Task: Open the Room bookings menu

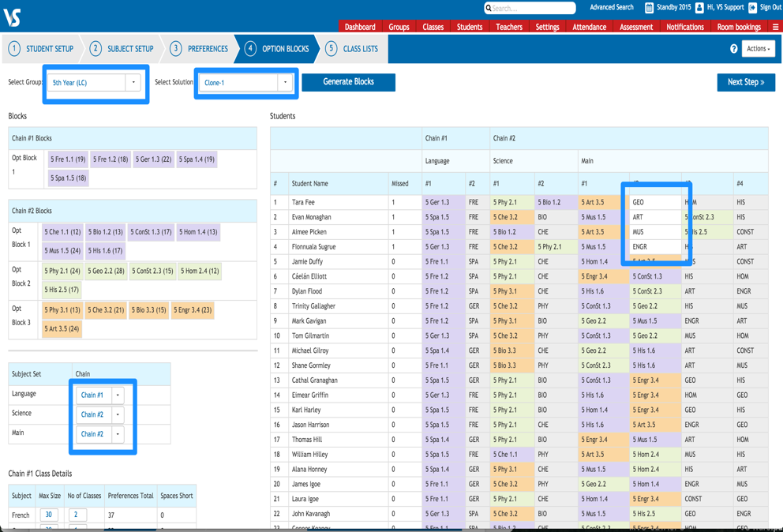Action: pos(739,27)
